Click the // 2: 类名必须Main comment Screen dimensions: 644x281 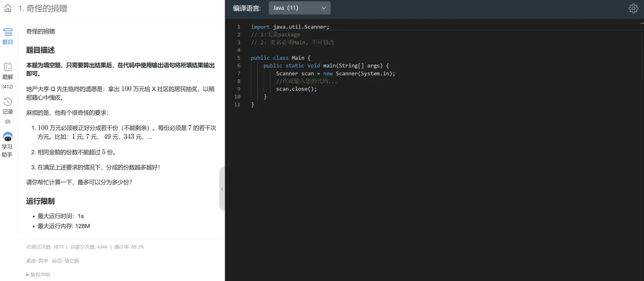pyautogui.click(x=292, y=42)
